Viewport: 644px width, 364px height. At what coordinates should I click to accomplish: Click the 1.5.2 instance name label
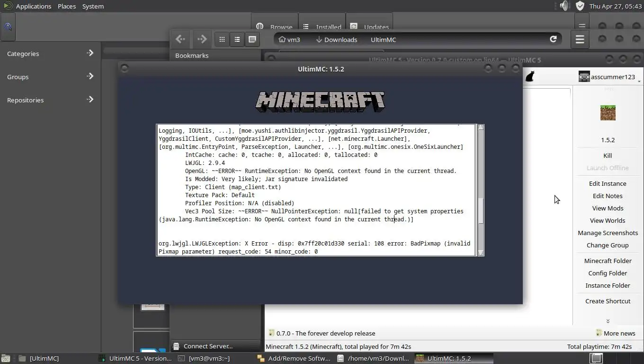tap(608, 140)
